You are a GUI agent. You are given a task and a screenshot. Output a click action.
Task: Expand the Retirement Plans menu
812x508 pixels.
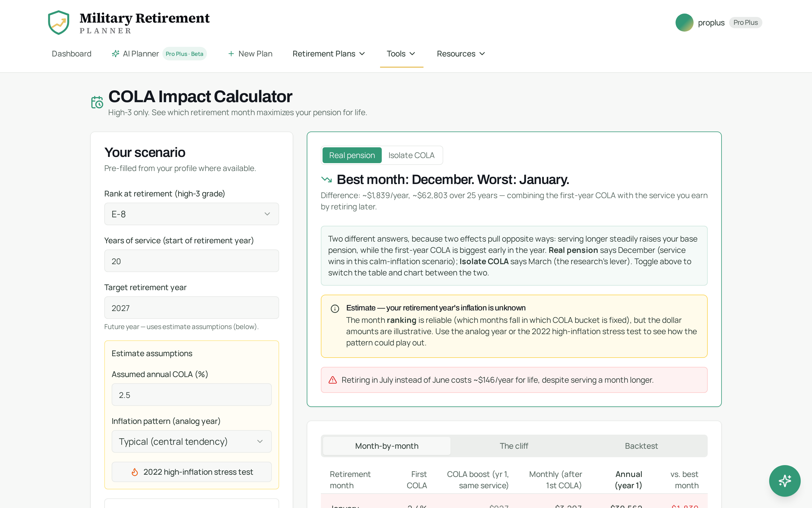click(328, 54)
